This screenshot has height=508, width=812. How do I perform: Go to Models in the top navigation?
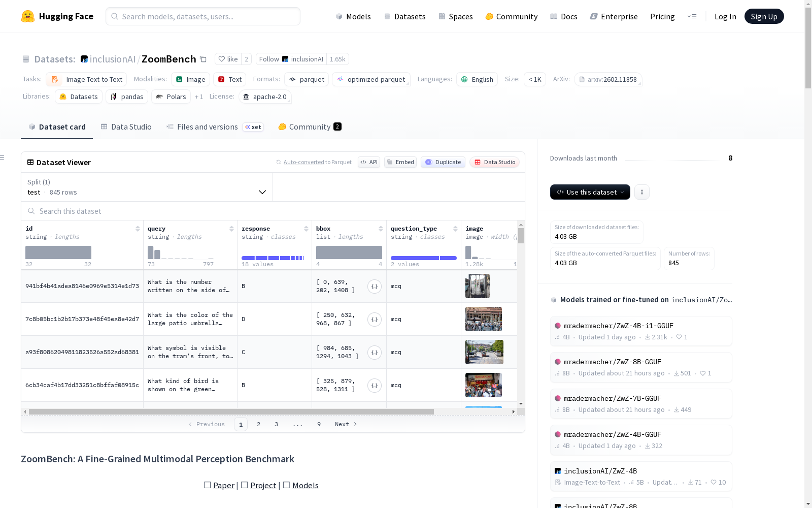[353, 16]
